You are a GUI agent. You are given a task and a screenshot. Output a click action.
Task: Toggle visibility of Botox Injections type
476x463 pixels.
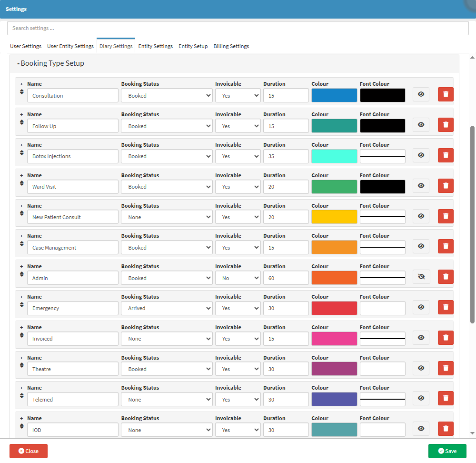point(421,155)
